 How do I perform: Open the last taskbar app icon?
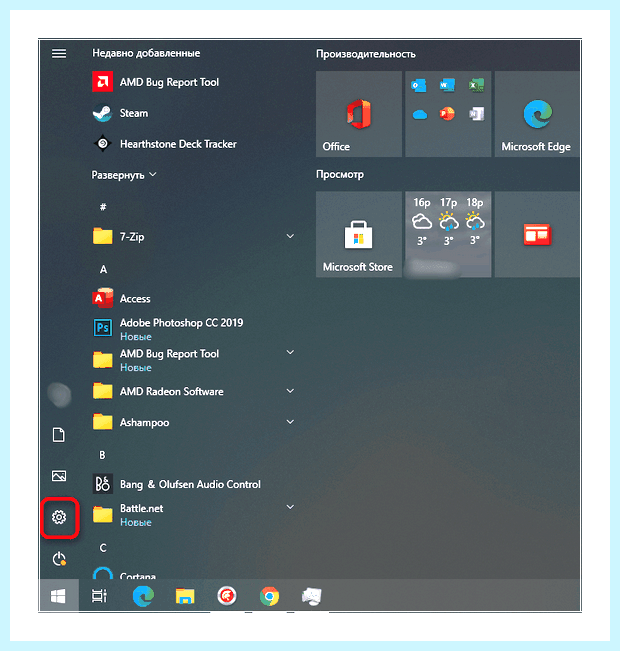click(311, 597)
